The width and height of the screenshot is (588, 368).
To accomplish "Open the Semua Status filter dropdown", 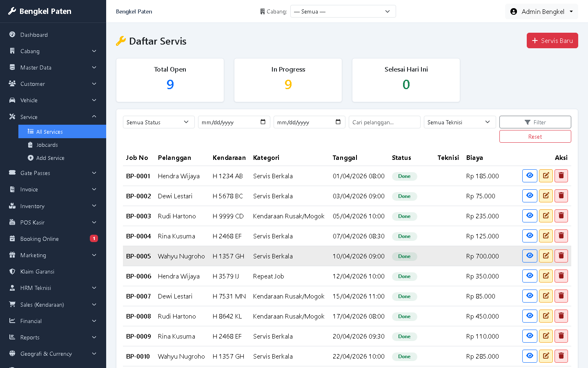I will [x=158, y=122].
